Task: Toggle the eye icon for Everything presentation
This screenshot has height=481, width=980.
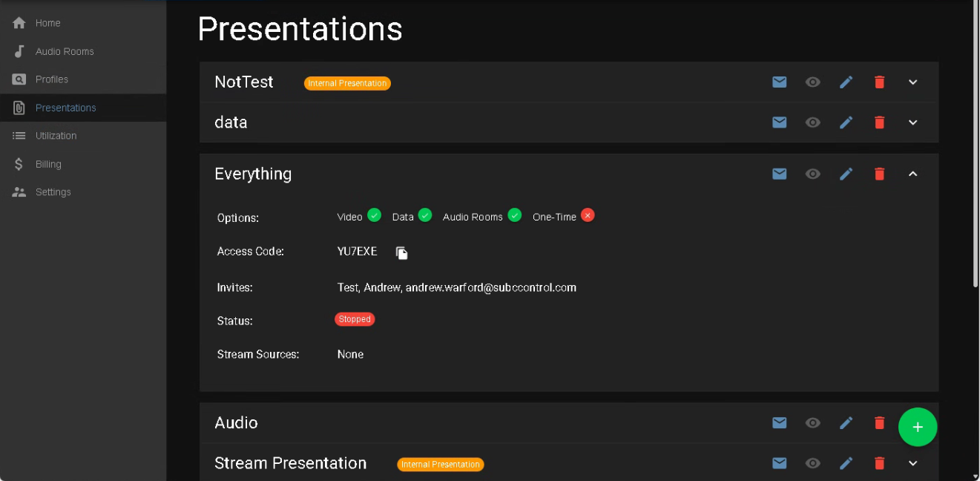Action: click(813, 174)
